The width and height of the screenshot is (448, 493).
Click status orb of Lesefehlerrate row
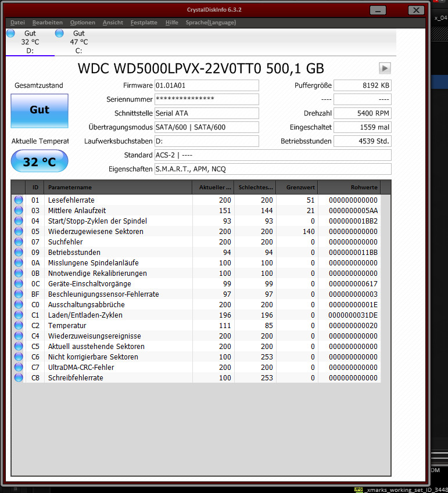point(19,200)
